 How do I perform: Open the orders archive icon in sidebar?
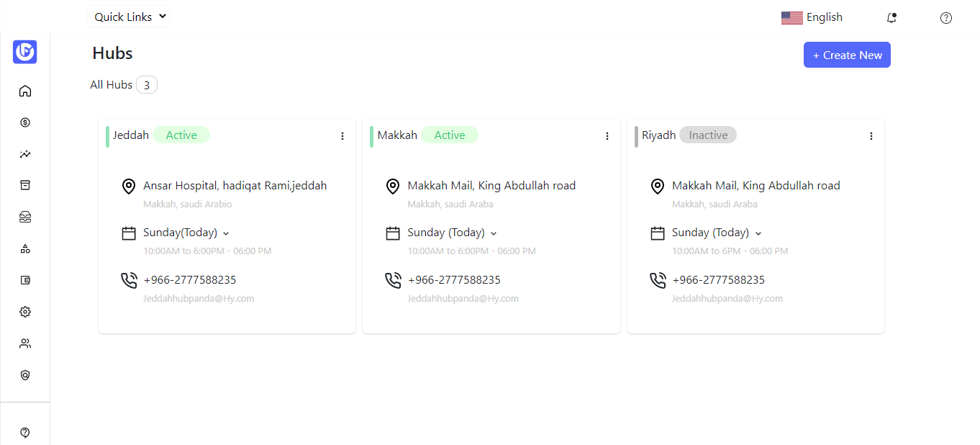point(25,185)
